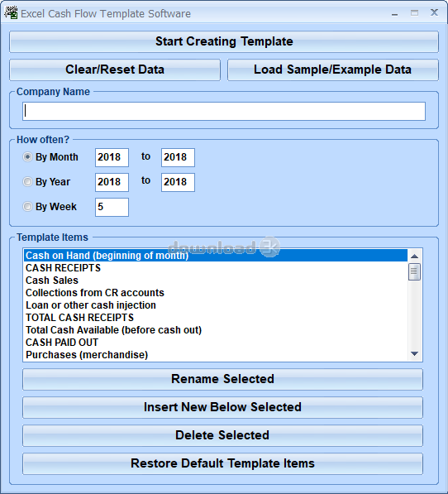The width and height of the screenshot is (448, 494).
Task: Click Clear/Reset Data button
Action: 115,70
